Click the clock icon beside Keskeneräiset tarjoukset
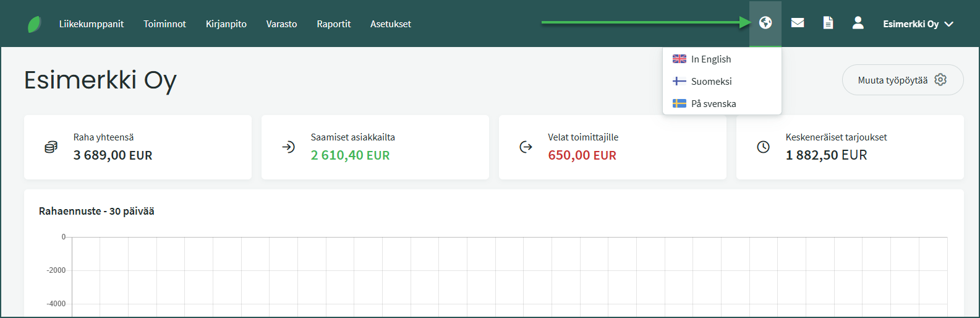The image size is (980, 318). [763, 147]
